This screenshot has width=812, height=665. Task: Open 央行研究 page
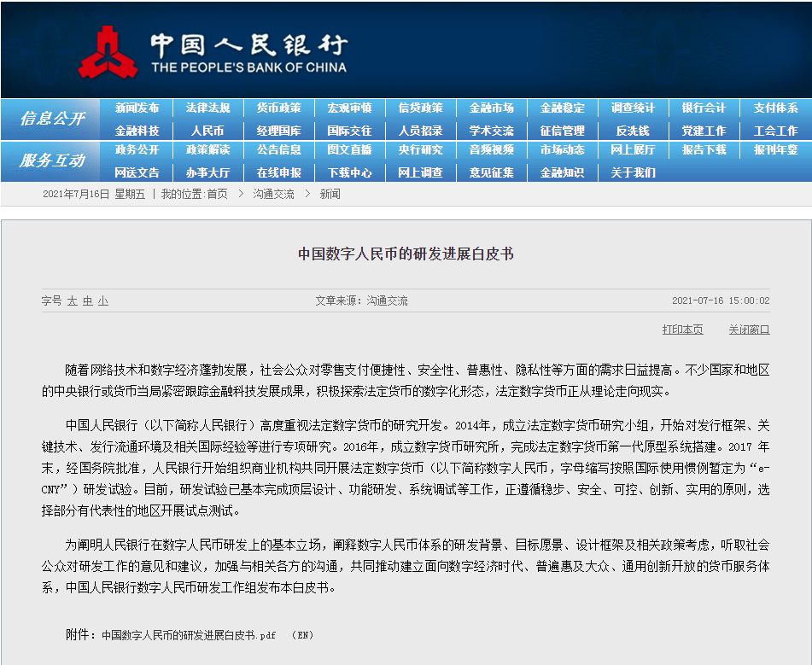point(420,149)
